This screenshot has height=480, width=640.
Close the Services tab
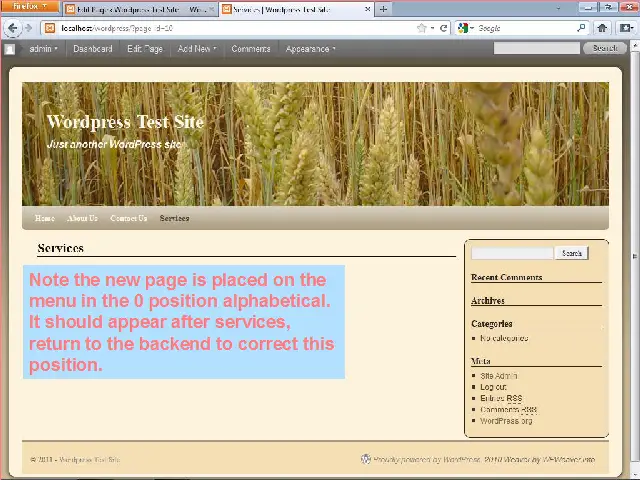(367, 9)
